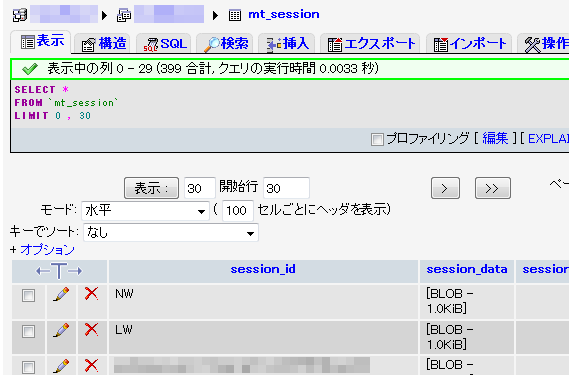Click the 表示 button

(x=151, y=188)
